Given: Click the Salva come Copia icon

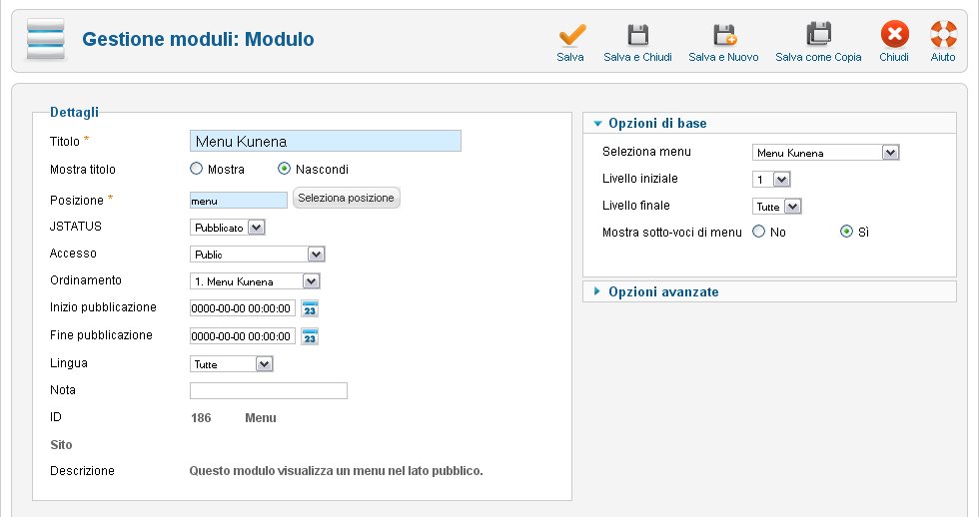Looking at the screenshot, I should click(818, 36).
